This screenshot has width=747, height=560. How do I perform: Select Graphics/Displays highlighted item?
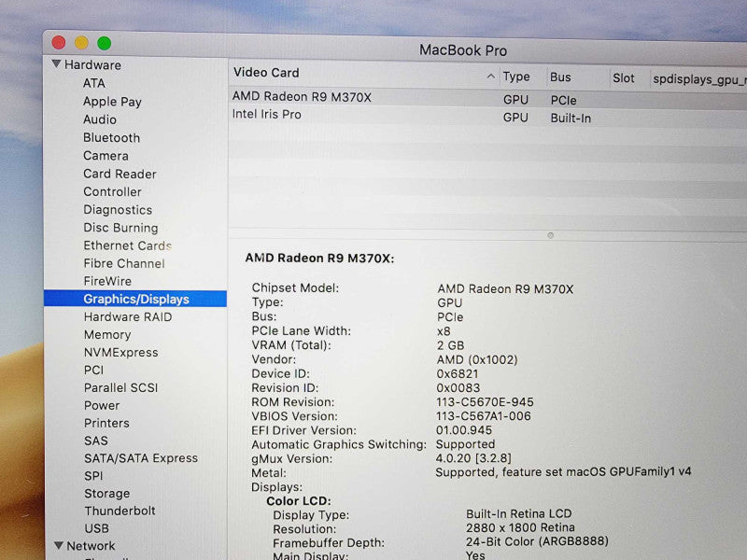pyautogui.click(x=135, y=299)
